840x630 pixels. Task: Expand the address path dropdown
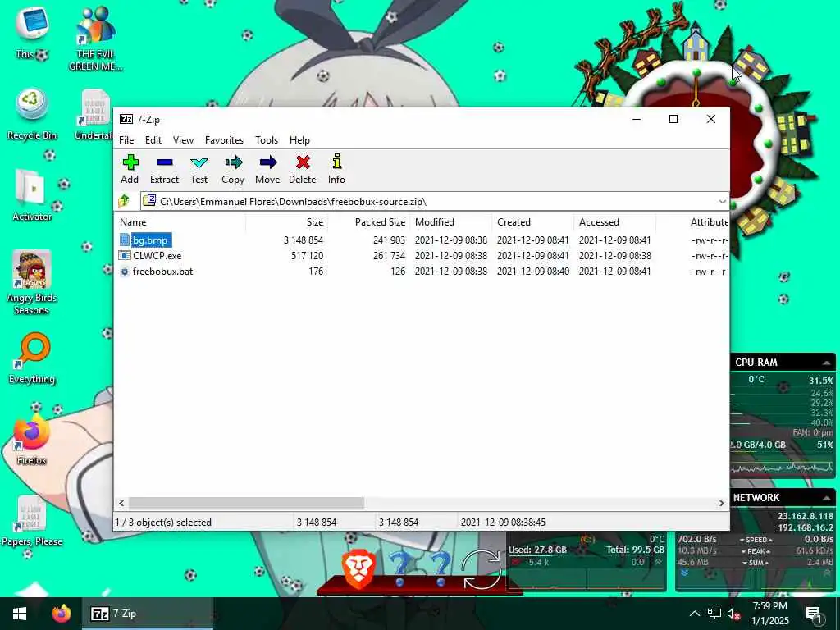[x=722, y=202]
